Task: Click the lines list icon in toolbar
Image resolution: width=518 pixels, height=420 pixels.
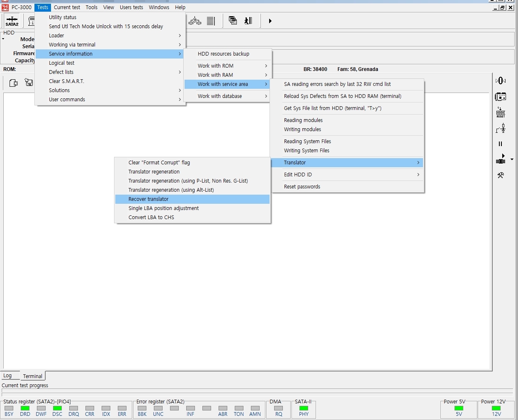Action: click(x=211, y=21)
